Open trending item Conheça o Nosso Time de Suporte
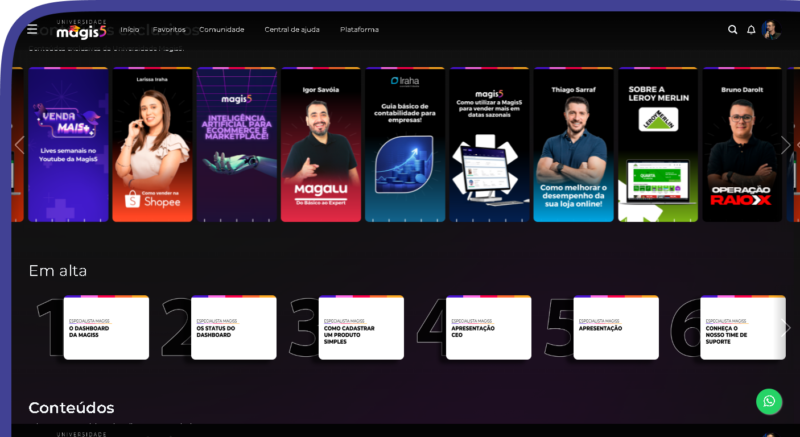Image resolution: width=800 pixels, height=437 pixels. 742,328
